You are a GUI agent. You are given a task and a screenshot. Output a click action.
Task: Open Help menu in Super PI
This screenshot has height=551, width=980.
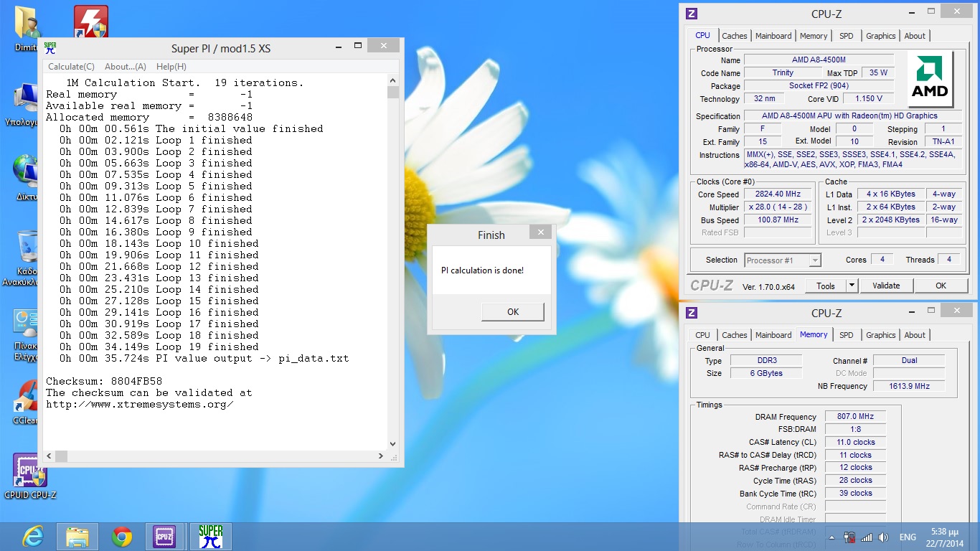pos(171,67)
